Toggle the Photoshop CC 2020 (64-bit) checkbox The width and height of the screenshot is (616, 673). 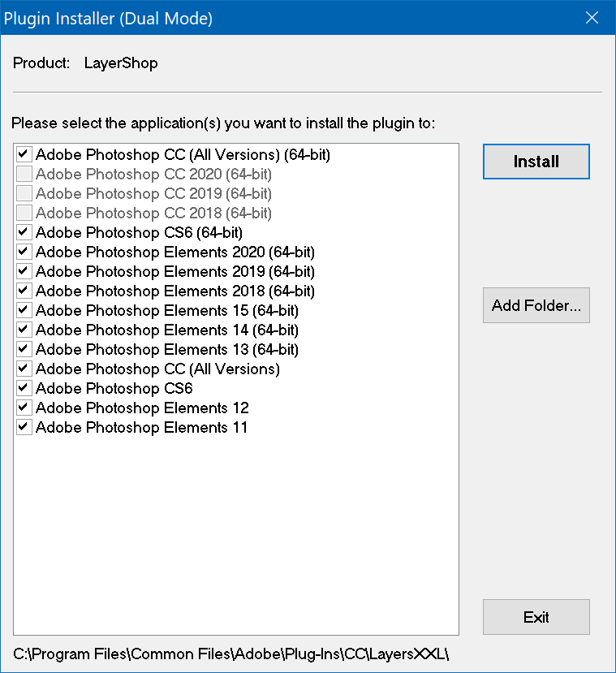pyautogui.click(x=24, y=174)
